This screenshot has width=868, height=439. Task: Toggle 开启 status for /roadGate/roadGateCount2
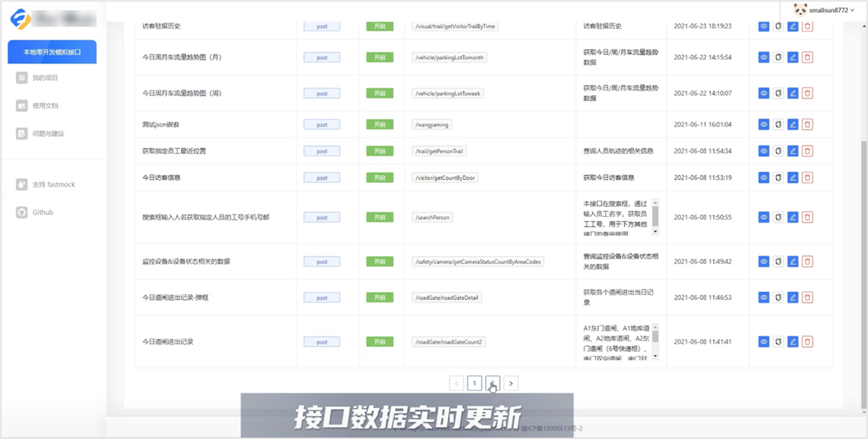(x=380, y=342)
